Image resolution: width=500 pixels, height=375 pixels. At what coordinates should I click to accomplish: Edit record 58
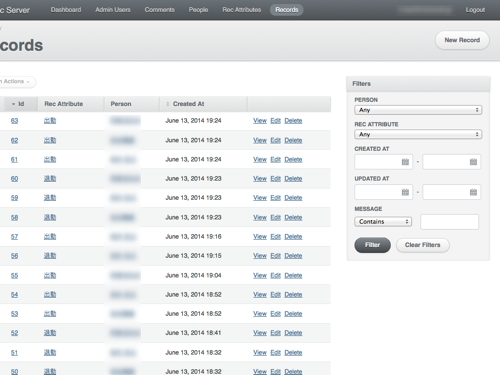click(275, 217)
